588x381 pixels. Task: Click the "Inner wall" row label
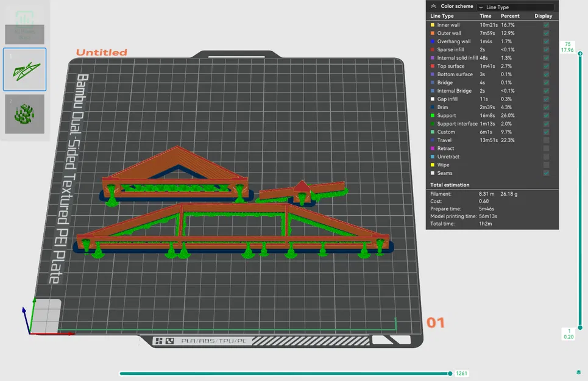(448, 25)
